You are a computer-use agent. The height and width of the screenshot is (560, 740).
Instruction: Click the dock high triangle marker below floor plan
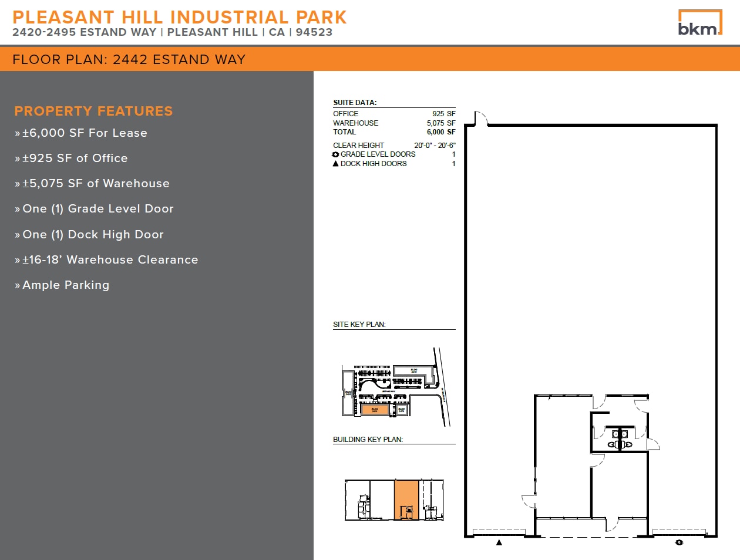[499, 543]
